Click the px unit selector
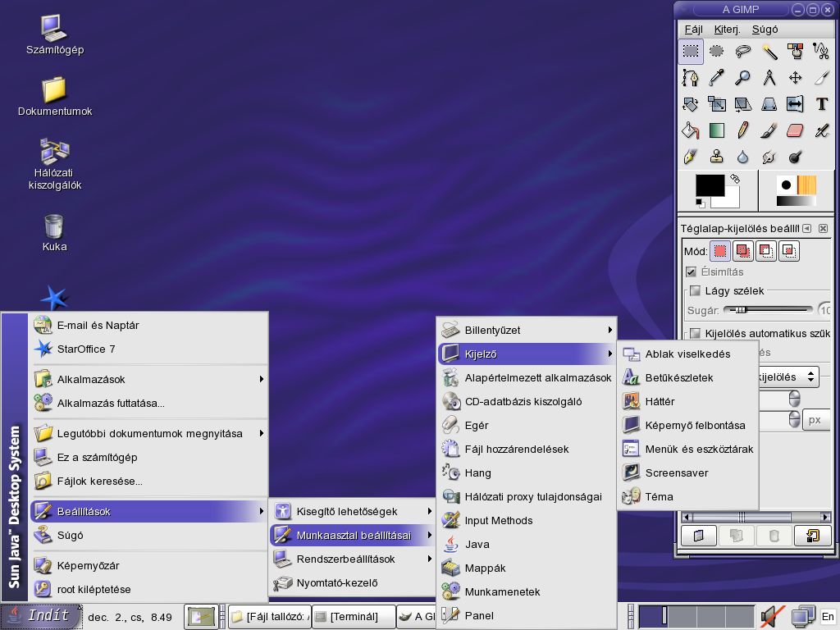Screen dimensions: 840x630 (815, 420)
